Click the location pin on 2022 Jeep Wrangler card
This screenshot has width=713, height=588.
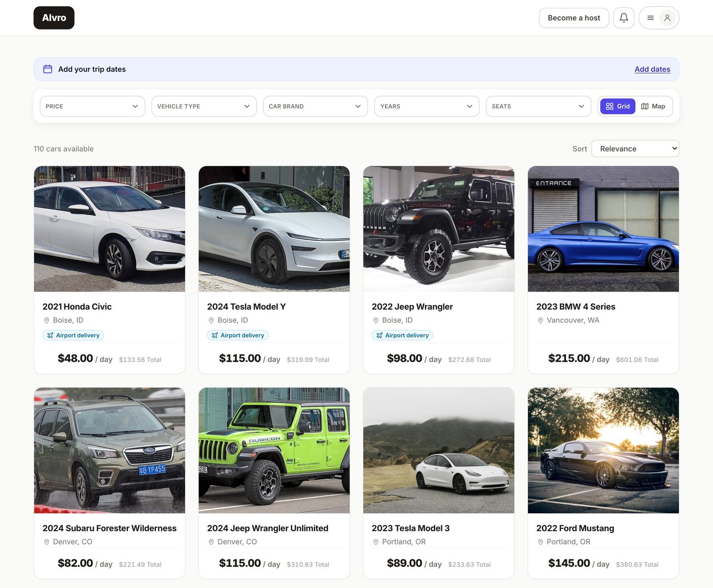pos(376,321)
